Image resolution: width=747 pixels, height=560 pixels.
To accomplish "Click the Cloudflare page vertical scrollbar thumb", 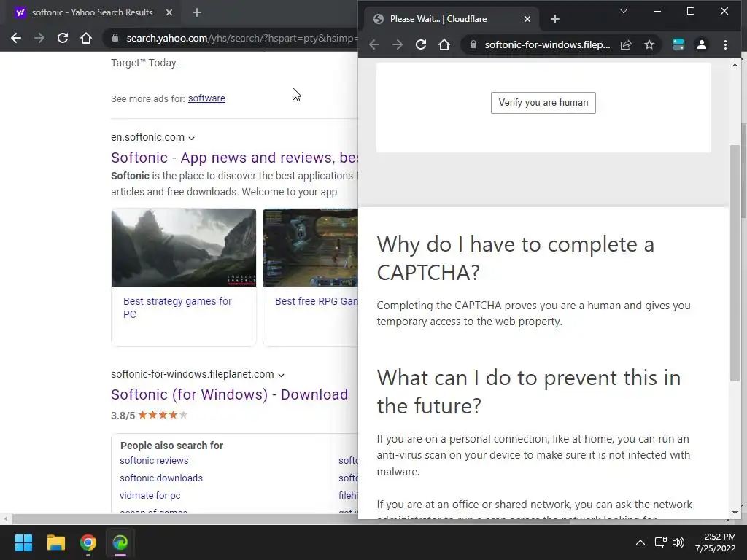I will (x=735, y=262).
